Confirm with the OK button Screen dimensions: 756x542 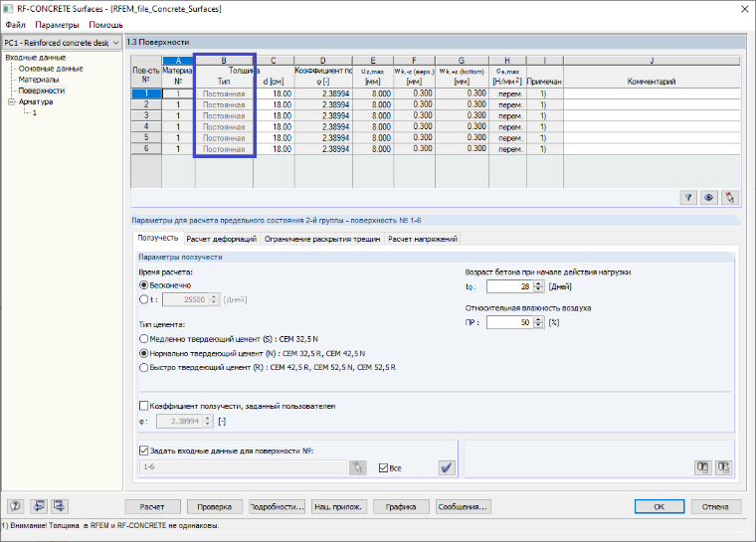click(x=660, y=507)
